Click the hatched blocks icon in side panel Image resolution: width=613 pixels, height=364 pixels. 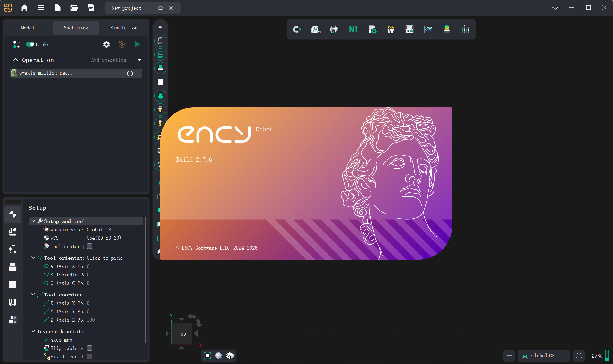(x=13, y=320)
